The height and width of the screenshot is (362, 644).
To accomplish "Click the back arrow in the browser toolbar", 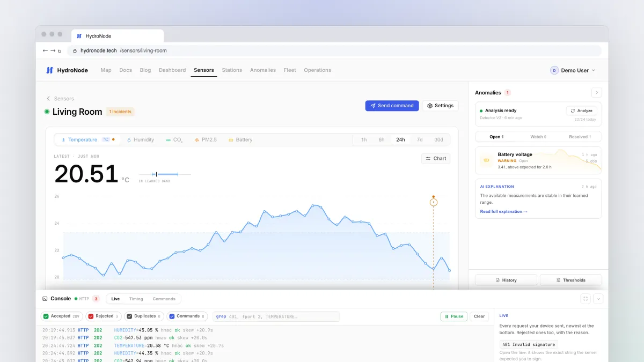I will pos(45,50).
